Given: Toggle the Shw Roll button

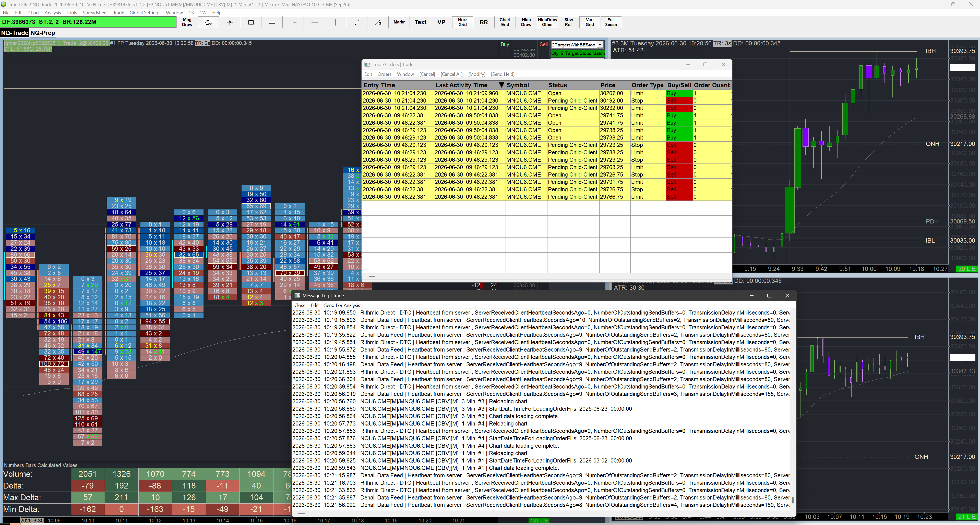Looking at the screenshot, I should (x=568, y=22).
